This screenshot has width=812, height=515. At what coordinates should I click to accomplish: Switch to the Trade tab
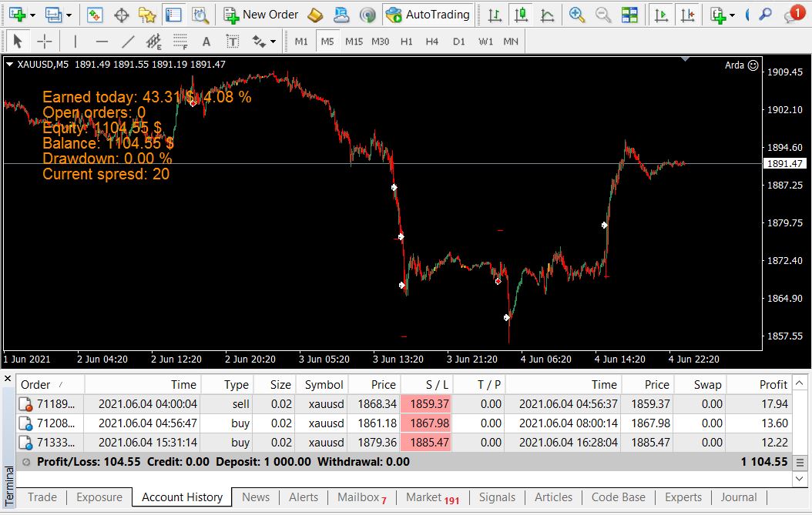click(42, 497)
